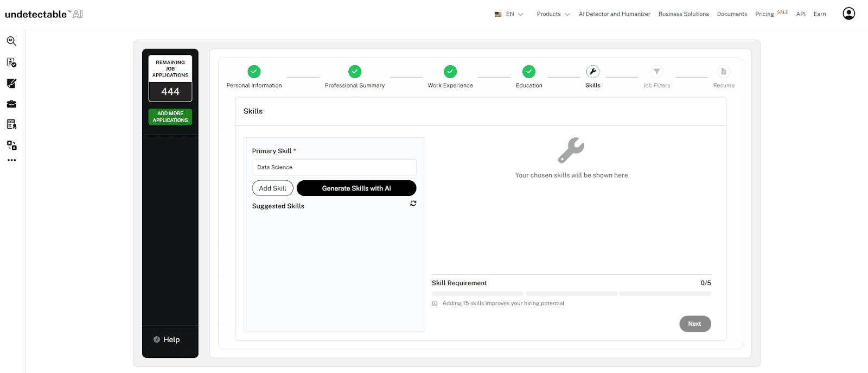Go to the Education step icon
Viewport: 868px width, 373px height.
point(529,72)
